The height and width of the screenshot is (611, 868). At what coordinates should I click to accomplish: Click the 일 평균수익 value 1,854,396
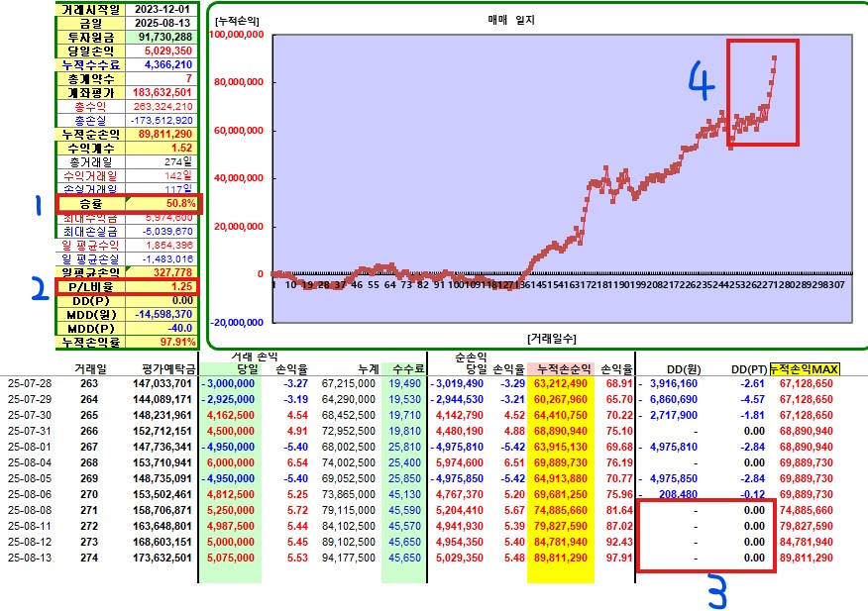click(x=162, y=245)
